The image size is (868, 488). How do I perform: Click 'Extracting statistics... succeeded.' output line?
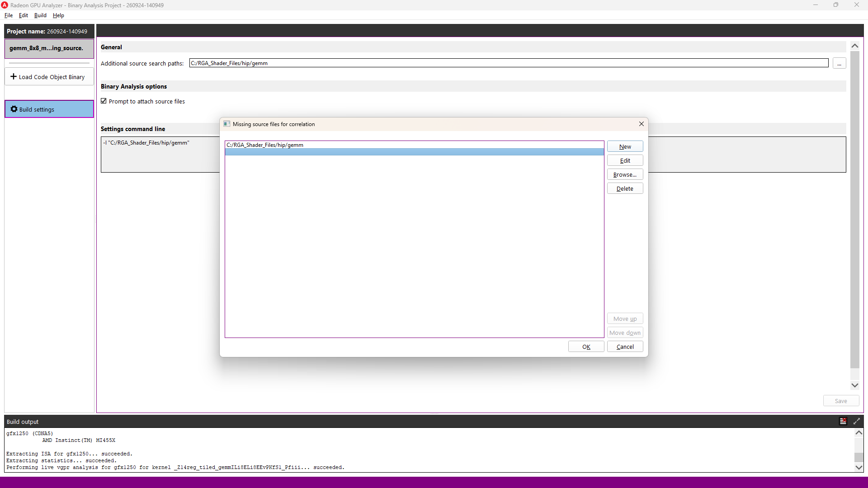click(61, 460)
